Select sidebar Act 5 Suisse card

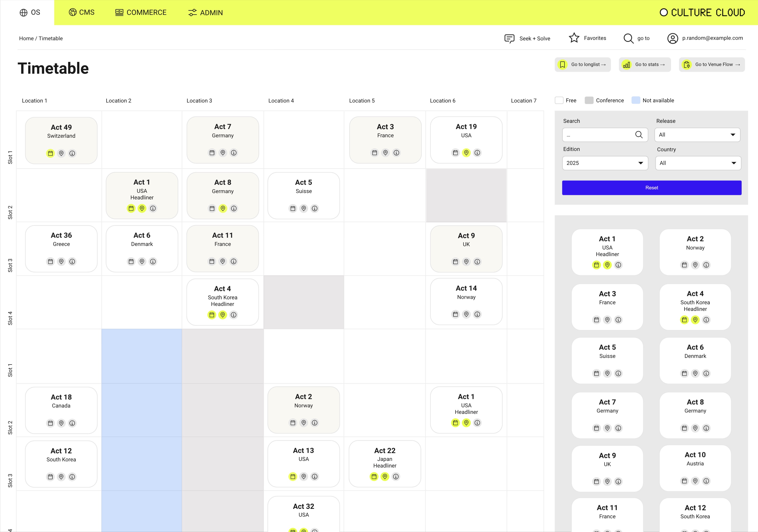click(607, 360)
